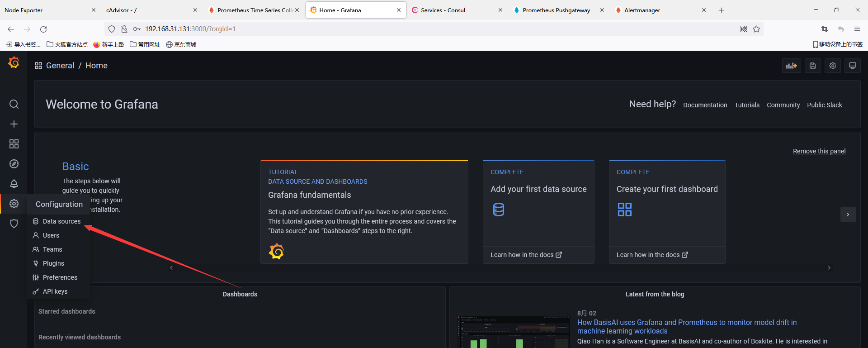868x348 pixels.
Task: Switch to the Services - Consul tab
Action: (457, 10)
